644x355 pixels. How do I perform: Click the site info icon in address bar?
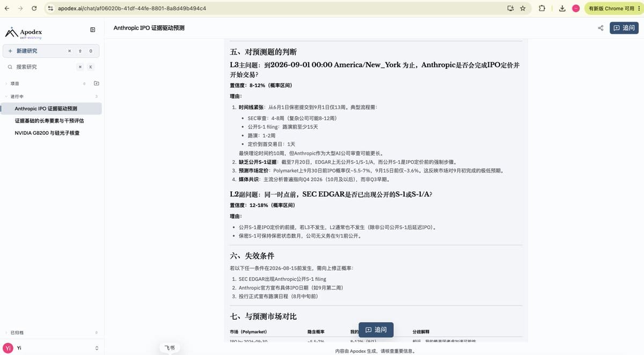coord(50,9)
